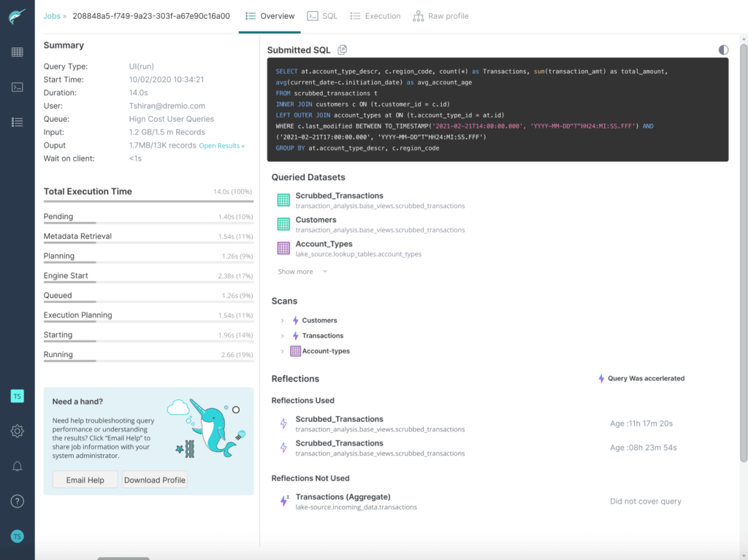Click the Query Was accelerated lightning icon
This screenshot has height=560, width=748.
(601, 379)
